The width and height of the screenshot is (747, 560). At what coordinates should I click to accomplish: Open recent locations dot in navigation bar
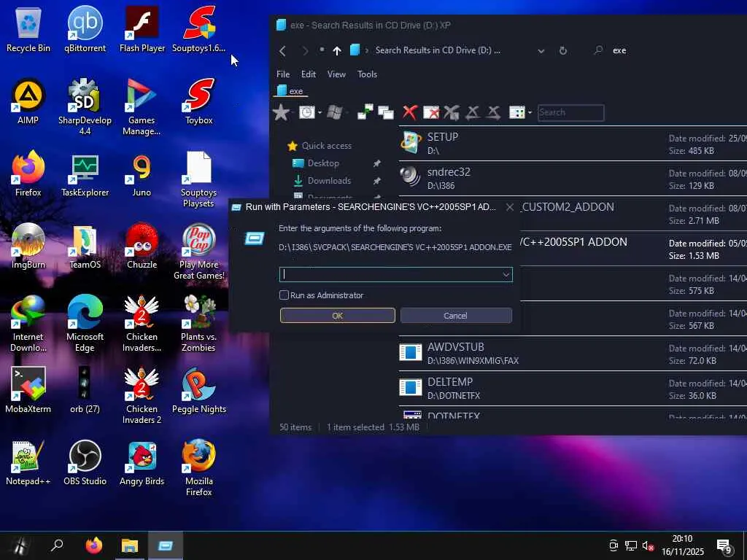pos(322,50)
